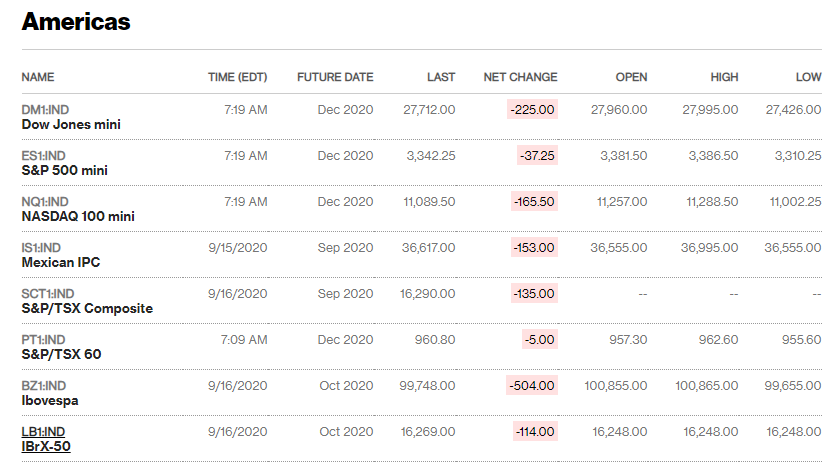Click the NAME column header
836x469 pixels.
(x=38, y=77)
